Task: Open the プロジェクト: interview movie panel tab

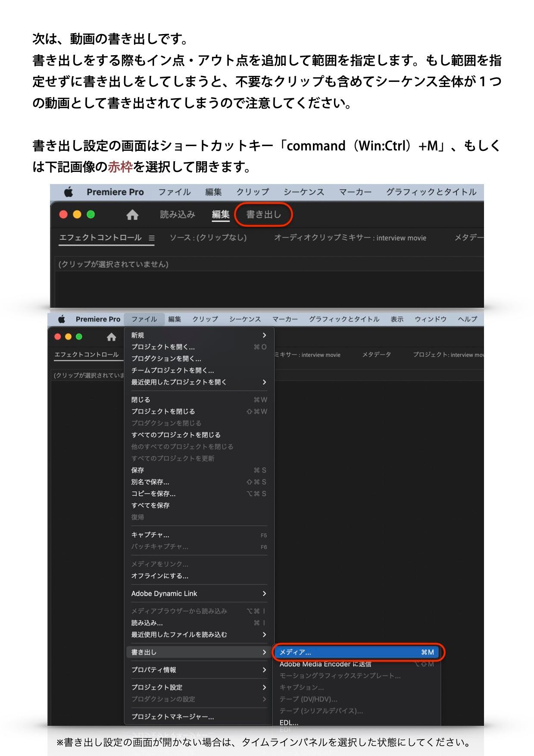Action: 448,355
